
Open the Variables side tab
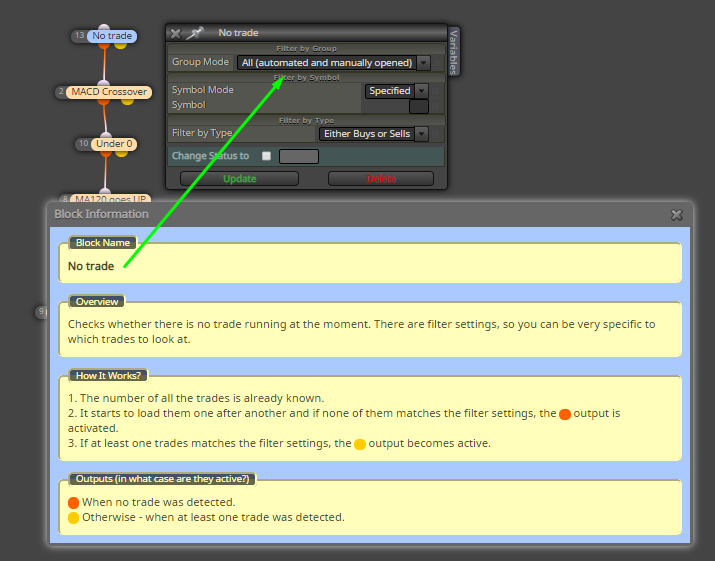coord(453,52)
